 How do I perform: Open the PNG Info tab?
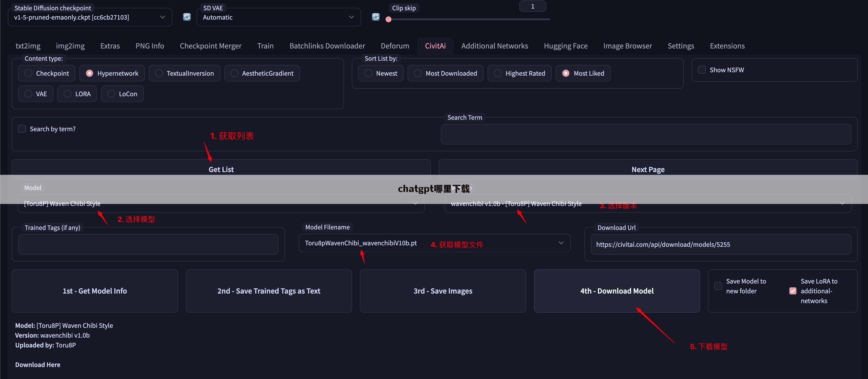coord(150,46)
